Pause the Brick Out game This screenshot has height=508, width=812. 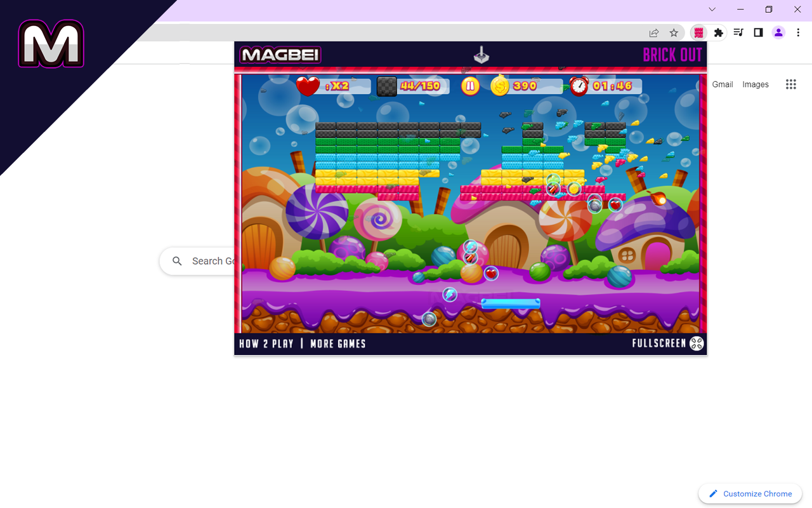[x=470, y=86]
